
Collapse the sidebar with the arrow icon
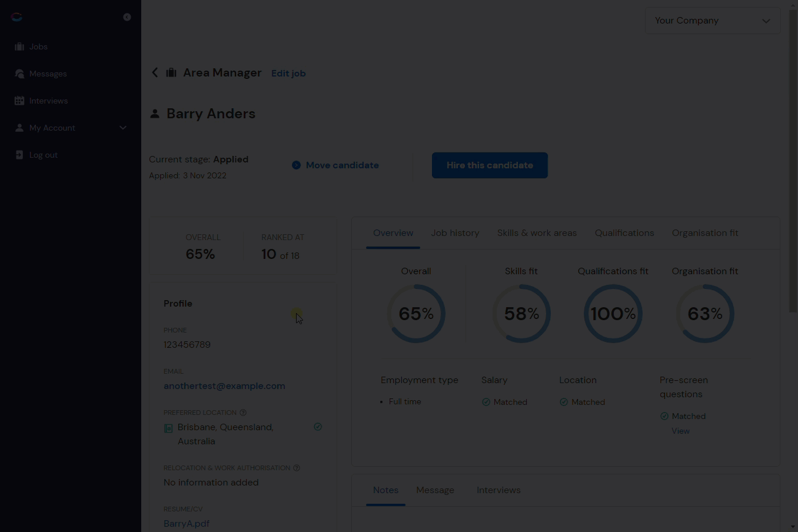tap(127, 17)
